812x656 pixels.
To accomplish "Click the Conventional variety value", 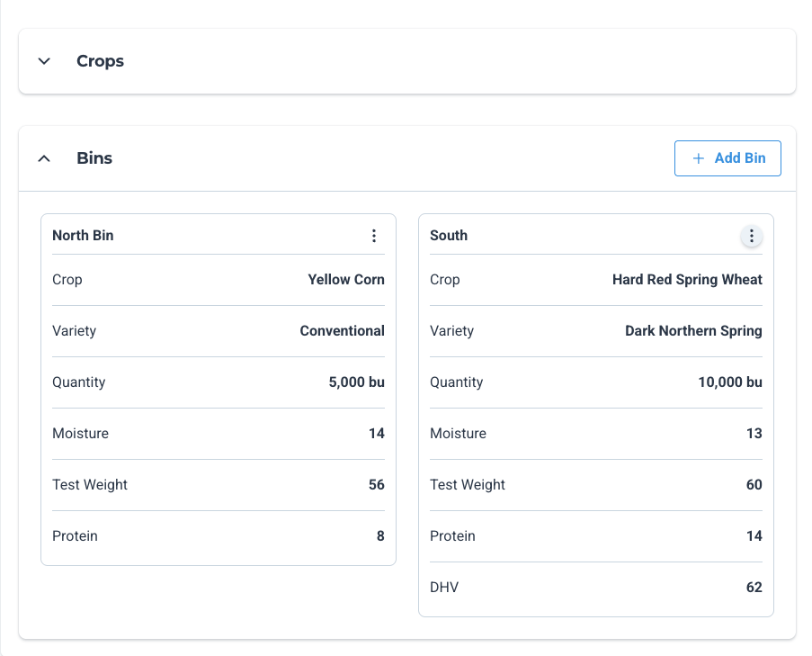I will (x=342, y=331).
